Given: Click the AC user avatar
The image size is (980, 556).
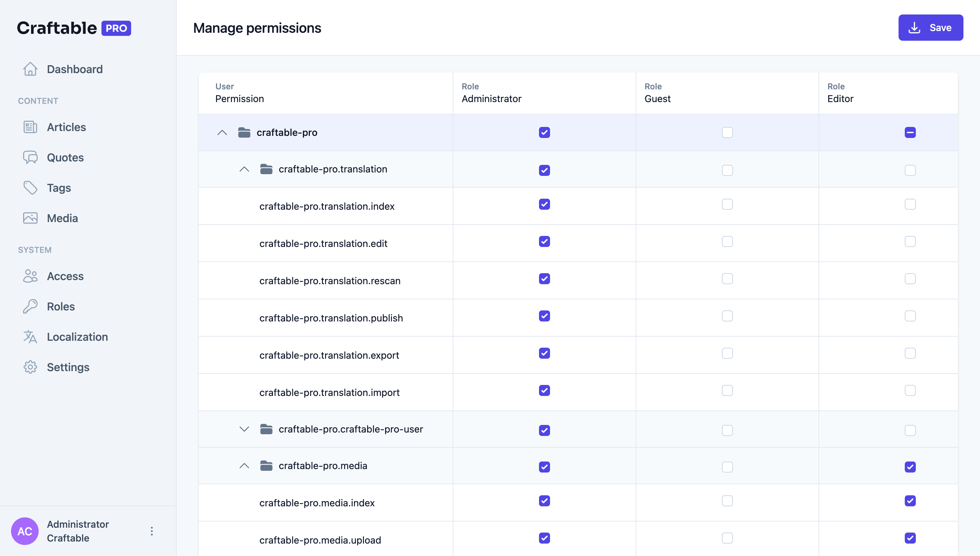Looking at the screenshot, I should click(x=25, y=531).
